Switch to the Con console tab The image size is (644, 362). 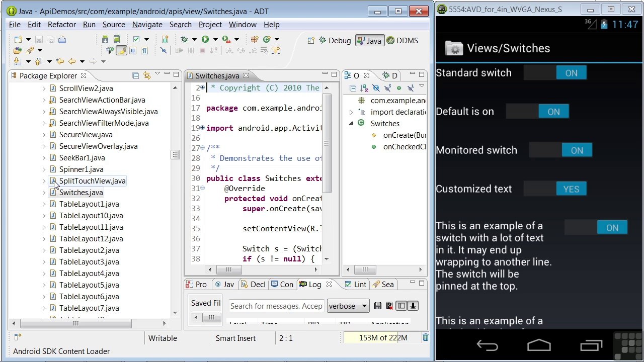(282, 285)
